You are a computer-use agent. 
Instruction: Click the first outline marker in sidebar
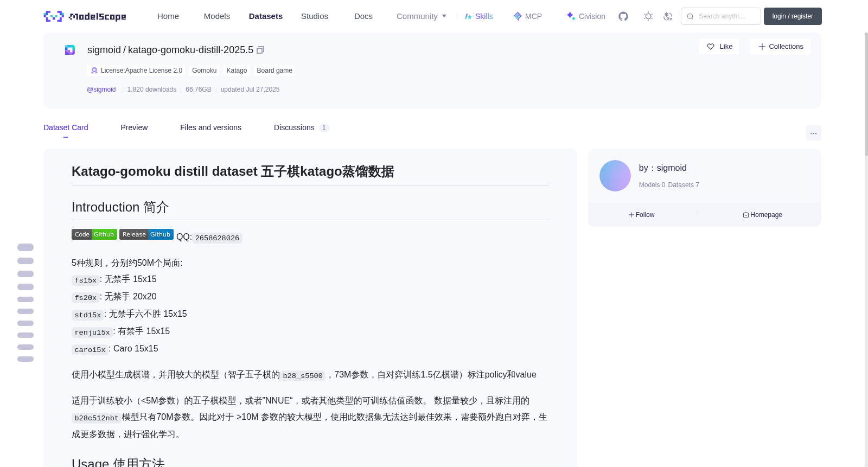(25, 247)
